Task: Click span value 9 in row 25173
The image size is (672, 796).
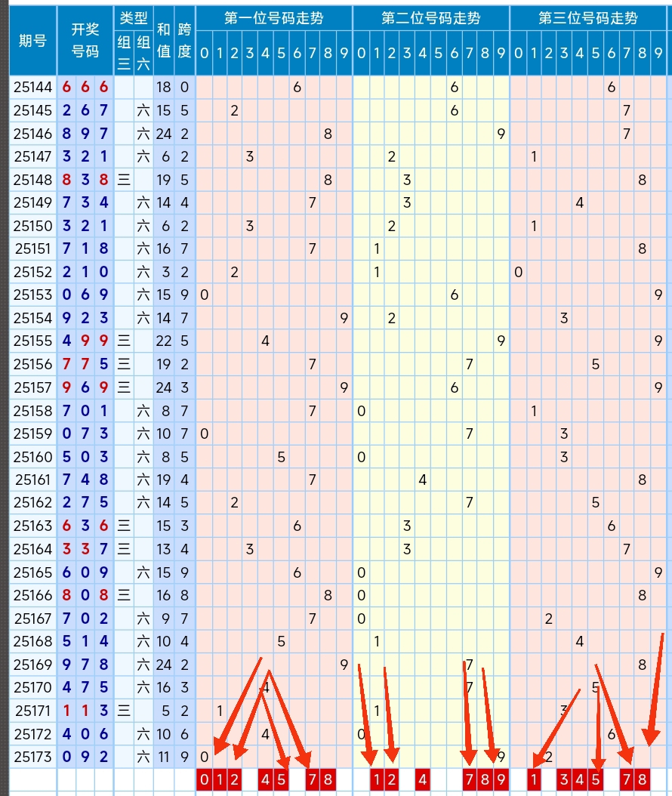Action: [184, 757]
